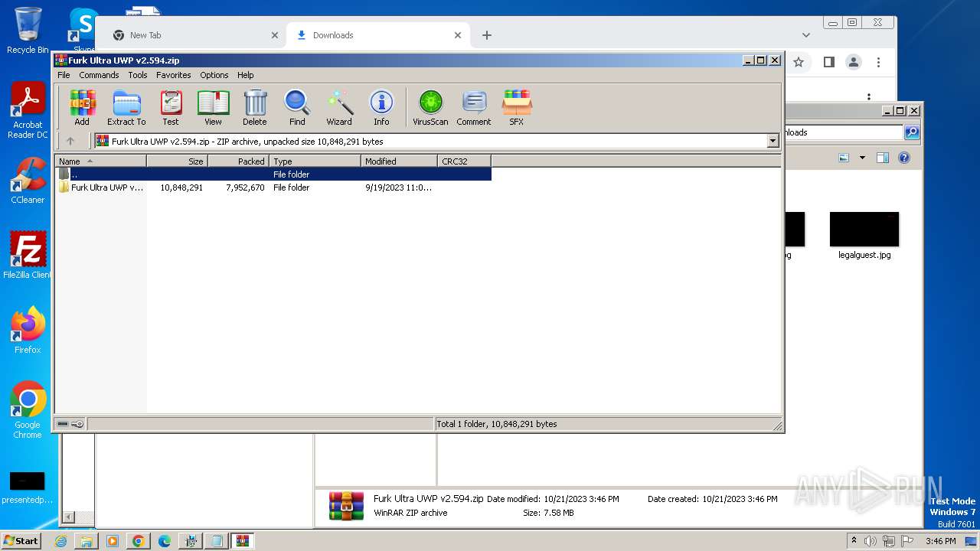Viewport: 980px width, 551px height.
Task: Open the File menu
Action: 64,75
